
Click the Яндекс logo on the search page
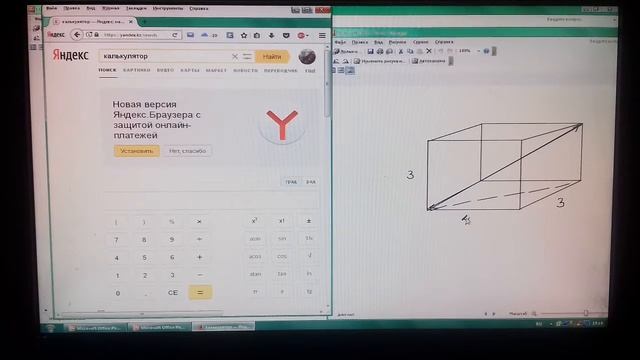tap(70, 56)
